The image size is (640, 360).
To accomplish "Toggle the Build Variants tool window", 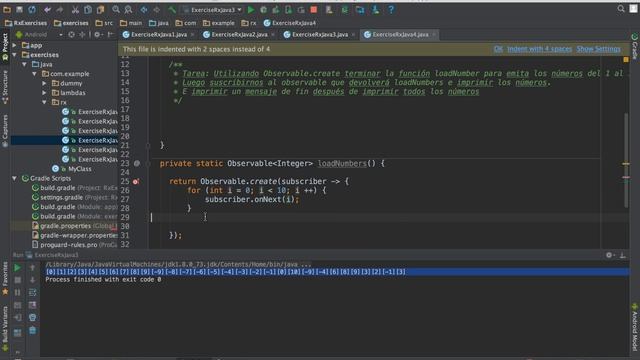I will click(x=5, y=329).
